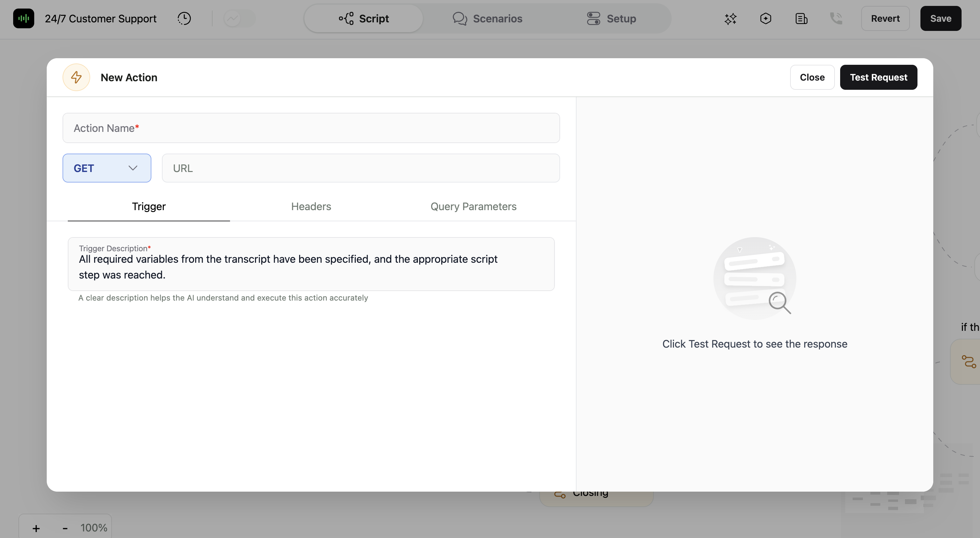Click the sparkles AI icon
The height and width of the screenshot is (538, 980).
(730, 18)
